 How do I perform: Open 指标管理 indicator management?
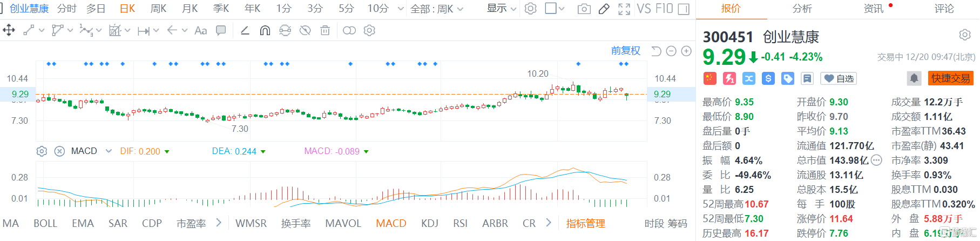point(585,223)
